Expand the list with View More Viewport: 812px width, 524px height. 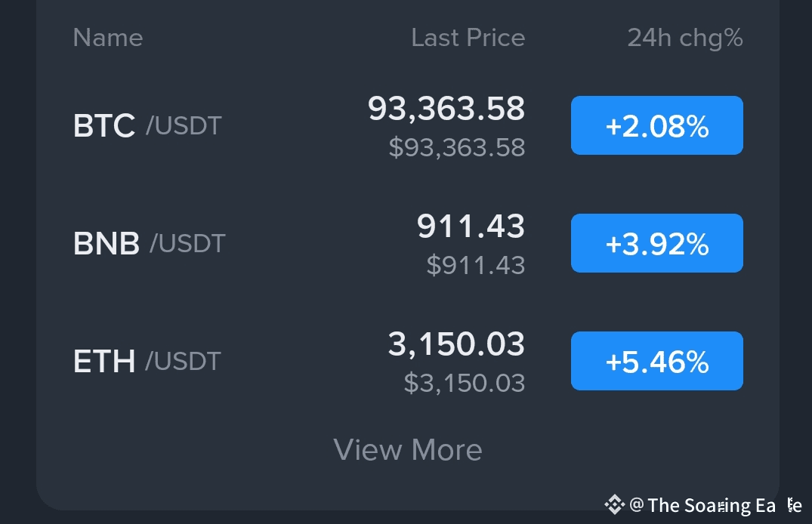coord(408,450)
